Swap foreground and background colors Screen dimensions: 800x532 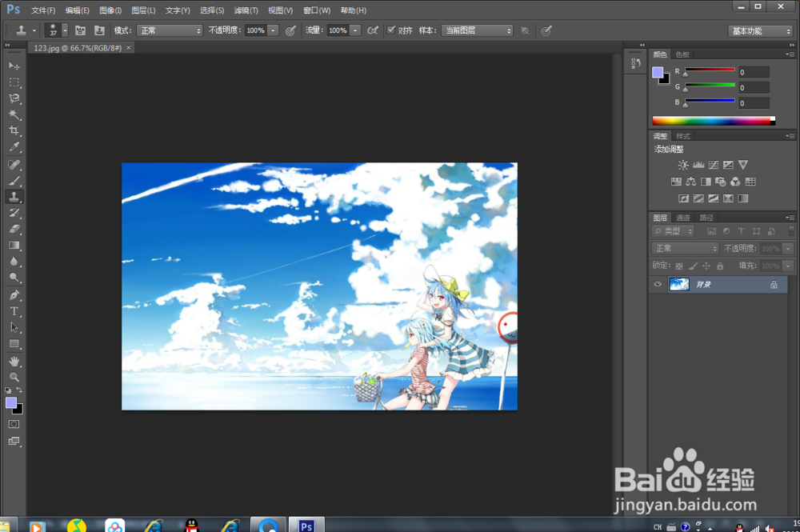coord(19,390)
